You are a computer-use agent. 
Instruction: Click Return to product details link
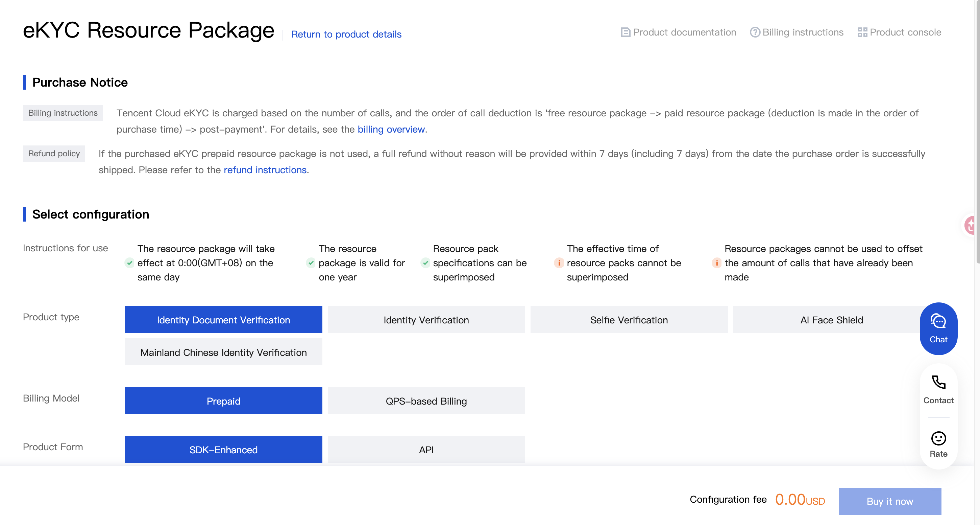pos(346,34)
